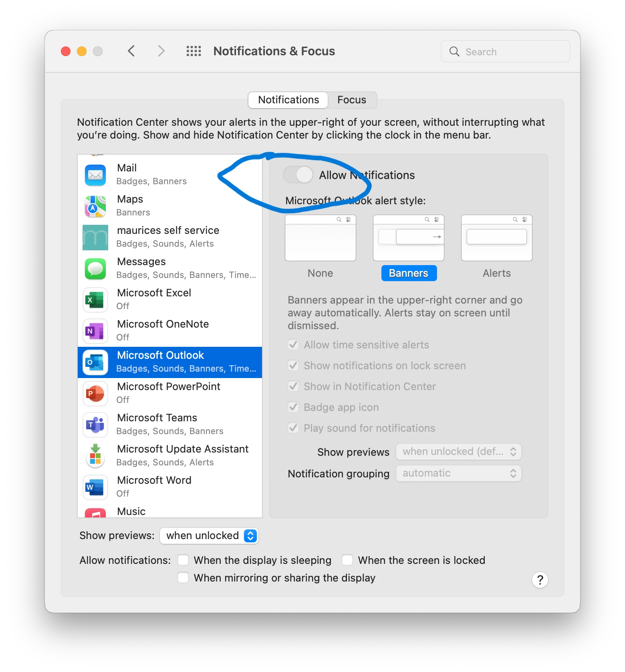Image resolution: width=625 pixels, height=672 pixels.
Task: Select the Maps row in app list
Action: (x=170, y=206)
